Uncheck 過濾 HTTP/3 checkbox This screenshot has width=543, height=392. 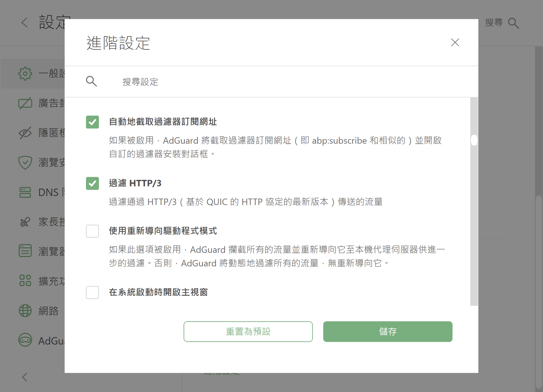pyautogui.click(x=92, y=183)
